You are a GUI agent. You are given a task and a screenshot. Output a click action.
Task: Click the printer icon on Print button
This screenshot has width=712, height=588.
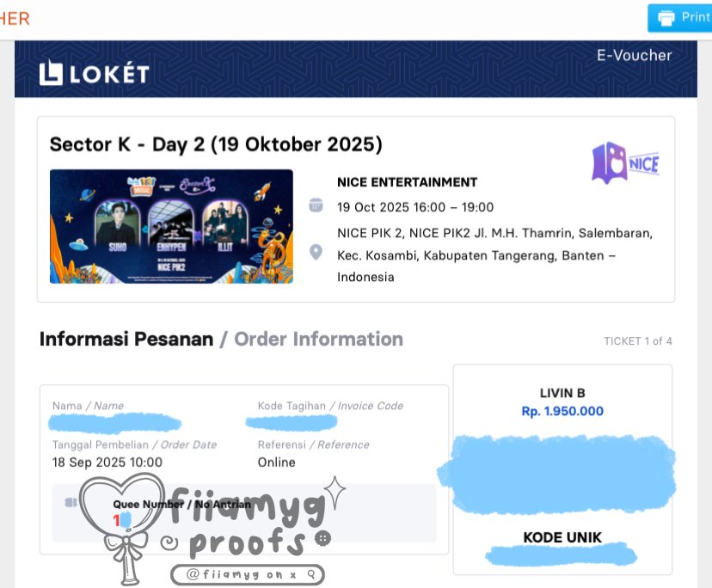(x=666, y=19)
